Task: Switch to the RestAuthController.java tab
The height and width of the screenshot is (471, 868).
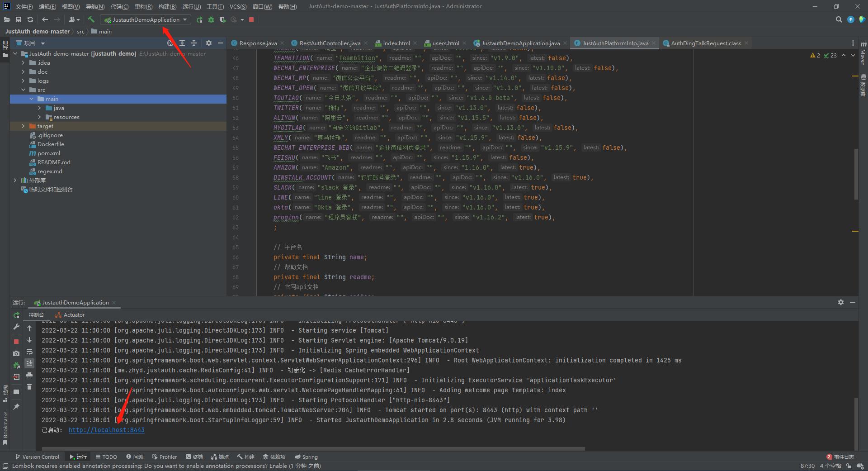Action: (330, 43)
